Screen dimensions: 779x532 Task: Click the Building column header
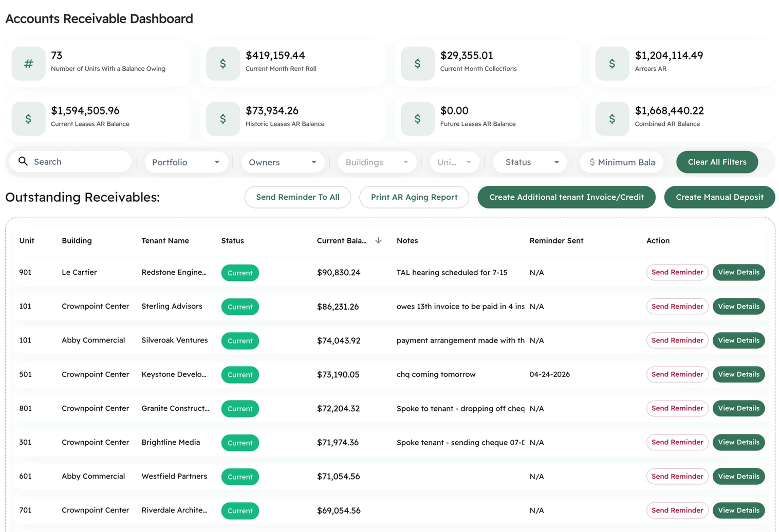(x=77, y=240)
